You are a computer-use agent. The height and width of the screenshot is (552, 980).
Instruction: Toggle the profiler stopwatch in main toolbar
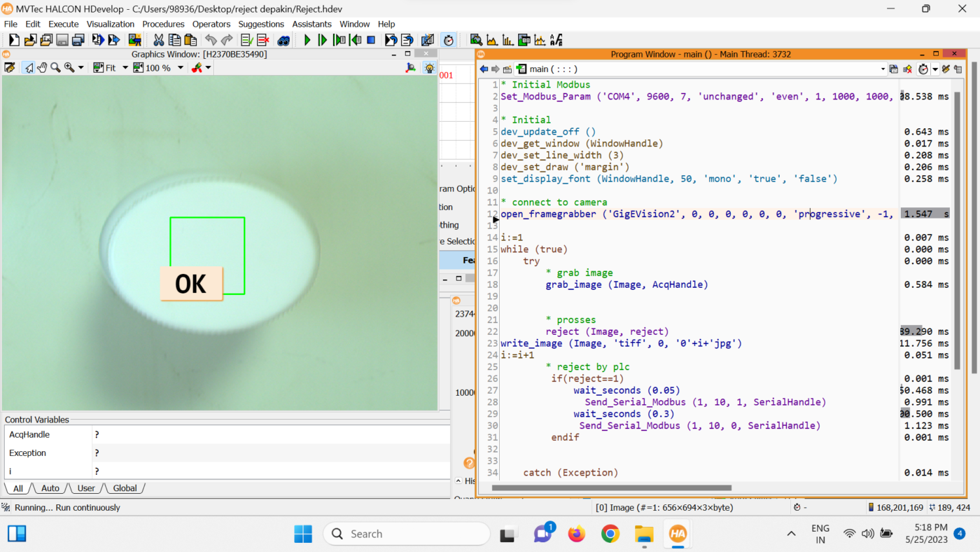(448, 40)
